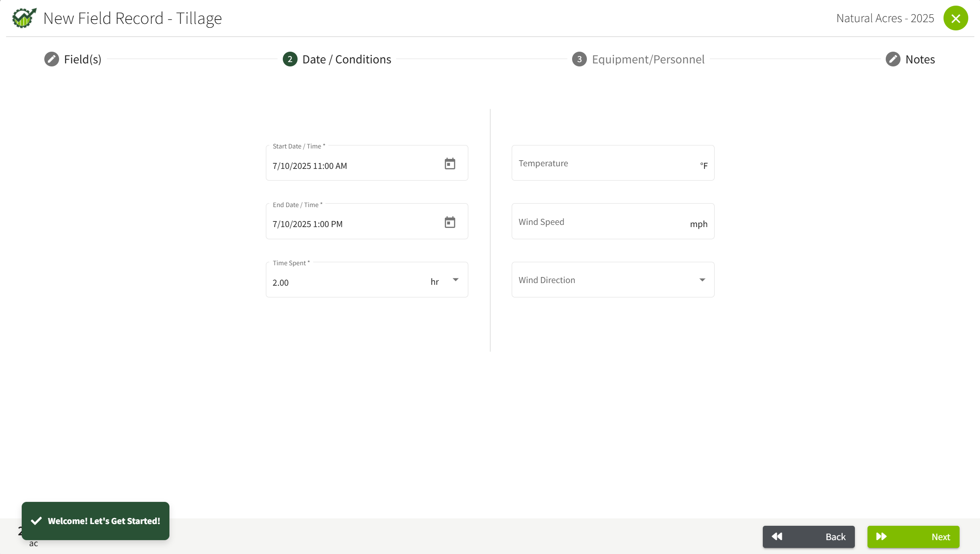This screenshot has height=554, width=980.
Task: Open calendar picker for End Date / Time
Action: (x=450, y=222)
